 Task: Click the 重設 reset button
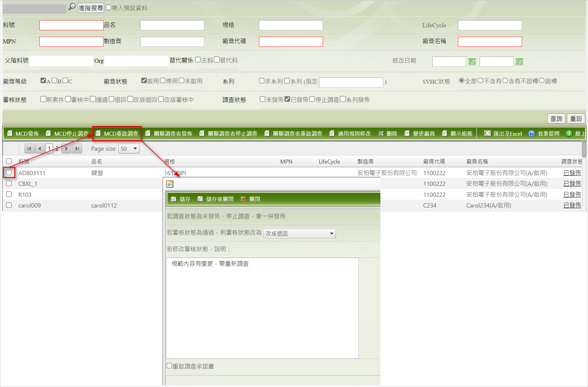pyautogui.click(x=576, y=119)
